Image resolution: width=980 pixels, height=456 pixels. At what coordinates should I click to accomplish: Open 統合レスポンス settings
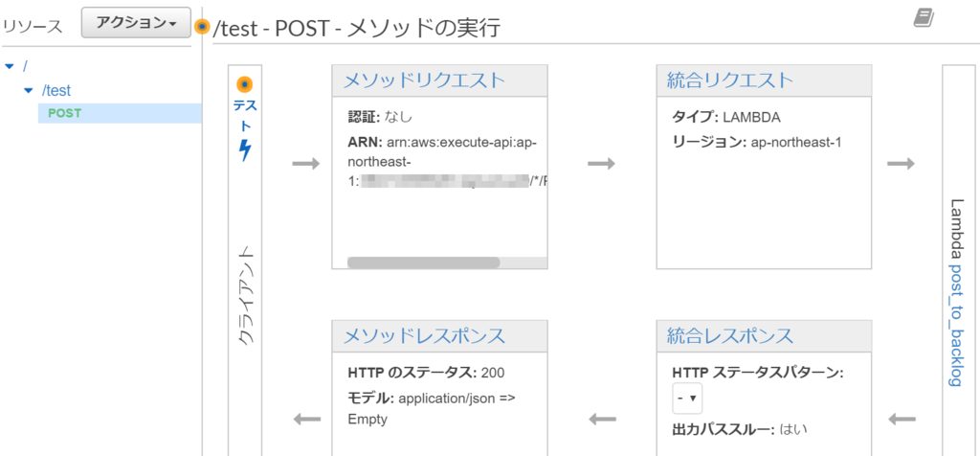point(730,336)
